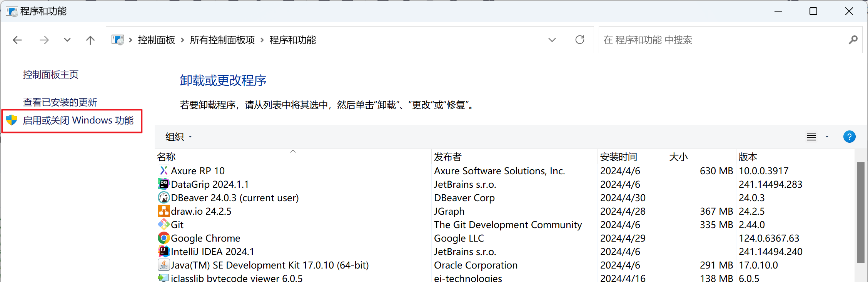The image size is (868, 282).
Task: Click the control panel icon in address bar
Action: [118, 40]
